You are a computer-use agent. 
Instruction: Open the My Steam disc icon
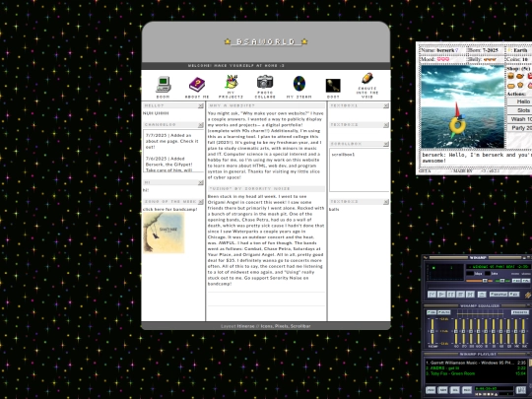pos(299,84)
